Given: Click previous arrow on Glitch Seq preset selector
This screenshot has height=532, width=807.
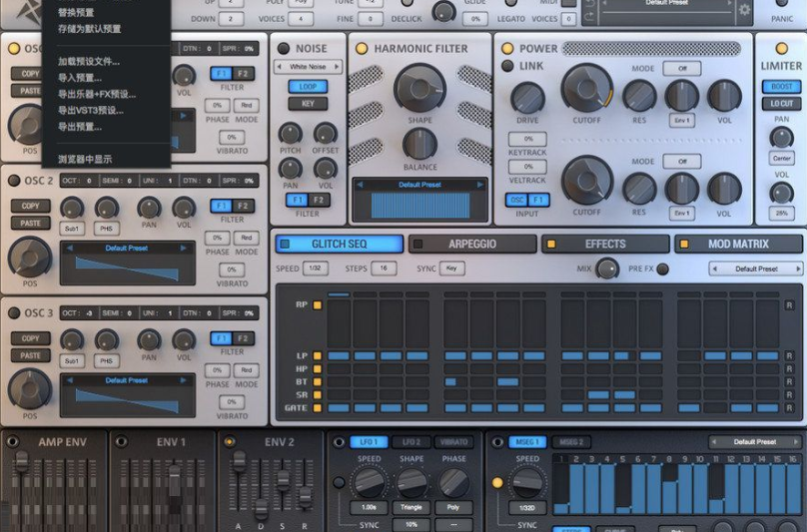Looking at the screenshot, I should tap(716, 268).
